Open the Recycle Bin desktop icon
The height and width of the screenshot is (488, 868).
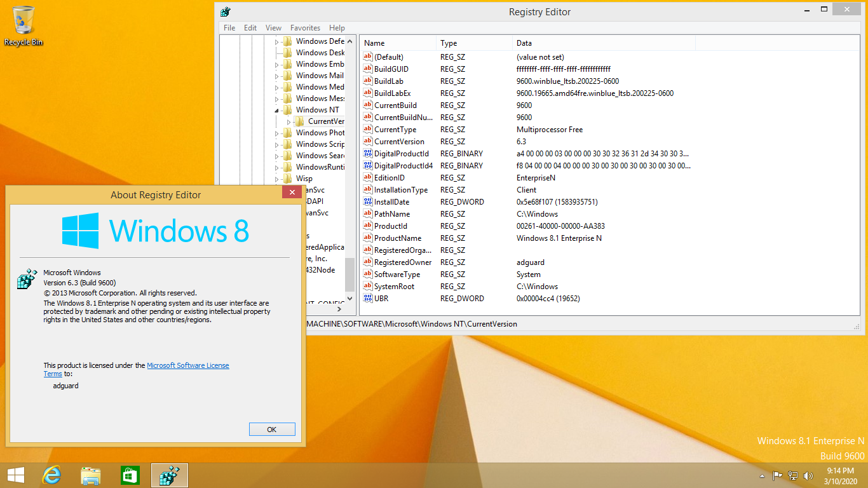(24, 25)
